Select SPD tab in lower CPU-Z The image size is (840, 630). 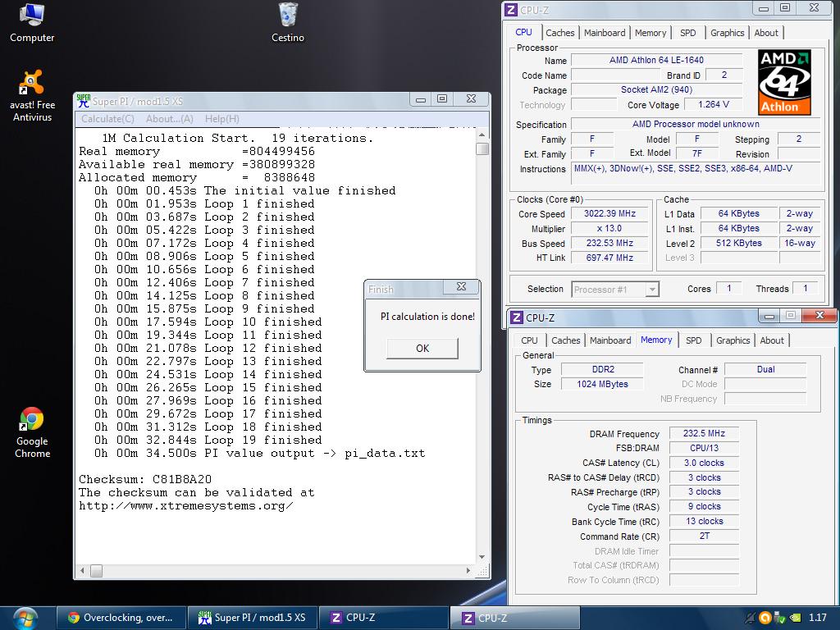click(694, 340)
